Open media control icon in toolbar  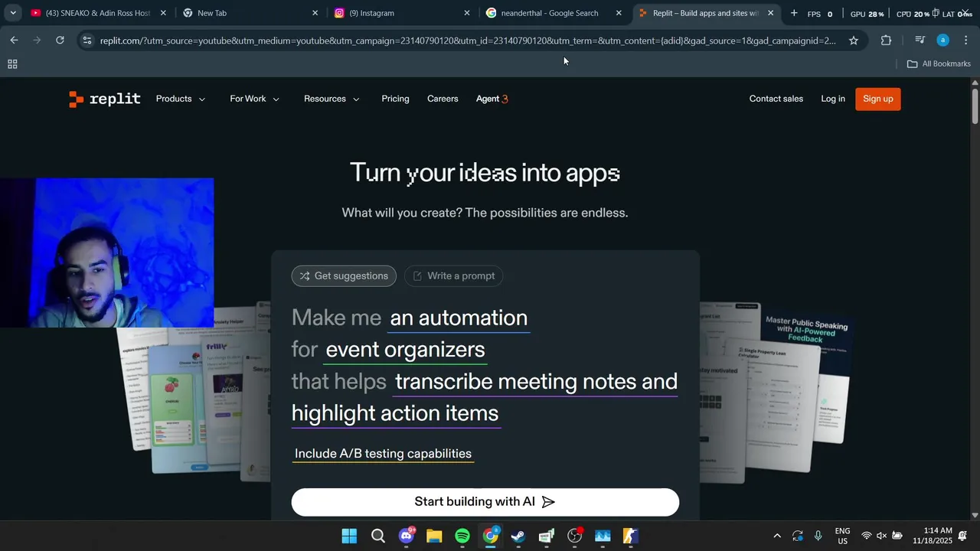point(920,41)
